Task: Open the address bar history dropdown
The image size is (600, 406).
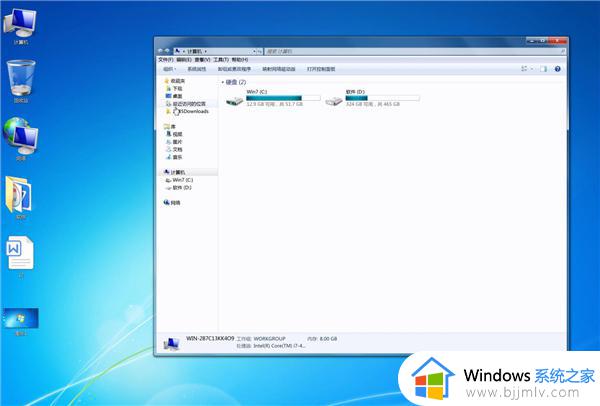Action: pos(254,51)
